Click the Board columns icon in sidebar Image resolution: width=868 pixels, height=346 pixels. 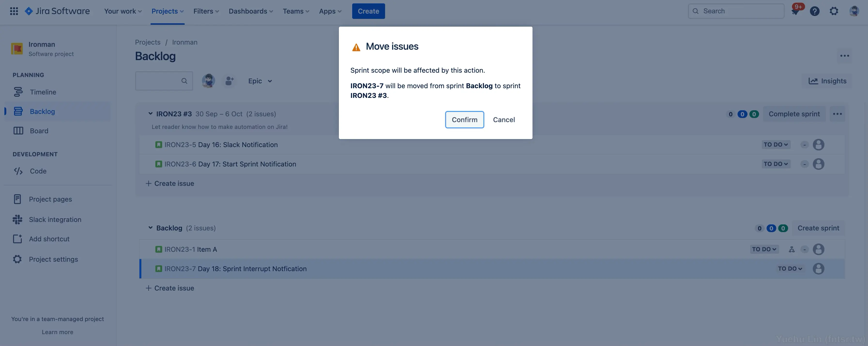[18, 131]
